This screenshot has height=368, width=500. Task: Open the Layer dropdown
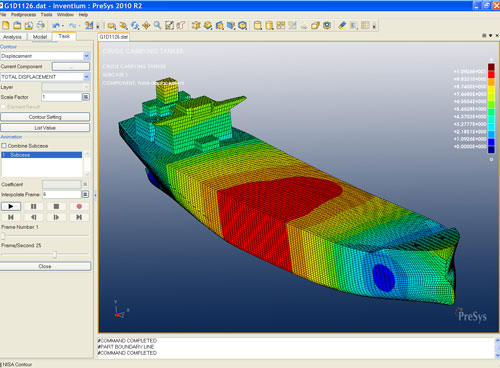point(86,87)
